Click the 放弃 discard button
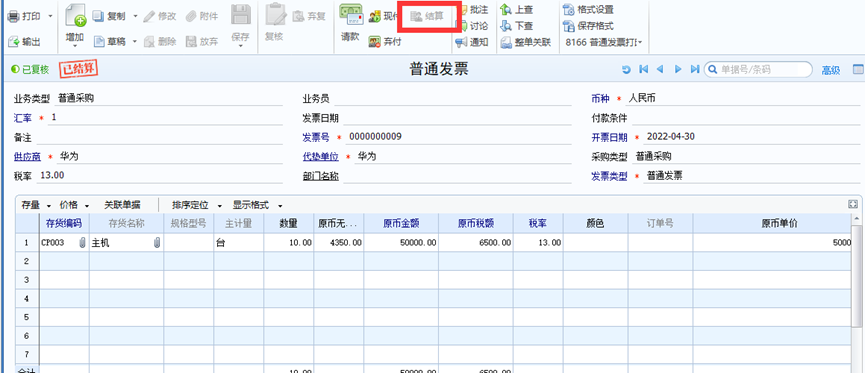The width and height of the screenshot is (865, 373). pyautogui.click(x=202, y=42)
